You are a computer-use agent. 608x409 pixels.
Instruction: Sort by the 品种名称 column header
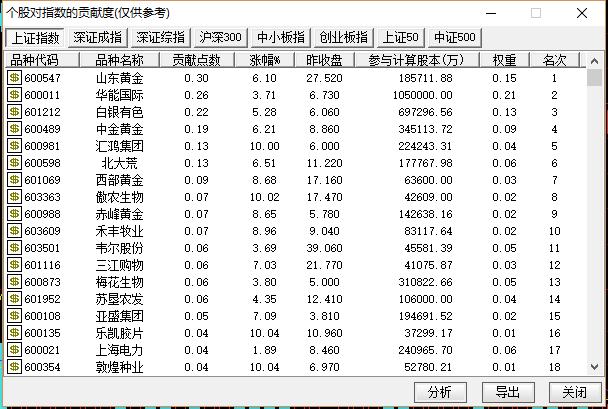point(119,60)
